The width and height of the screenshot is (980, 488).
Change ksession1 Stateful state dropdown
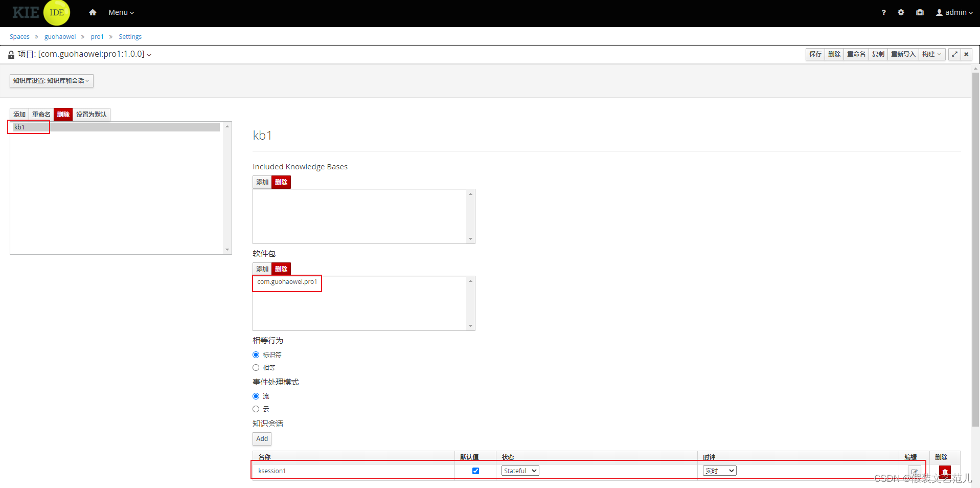520,471
